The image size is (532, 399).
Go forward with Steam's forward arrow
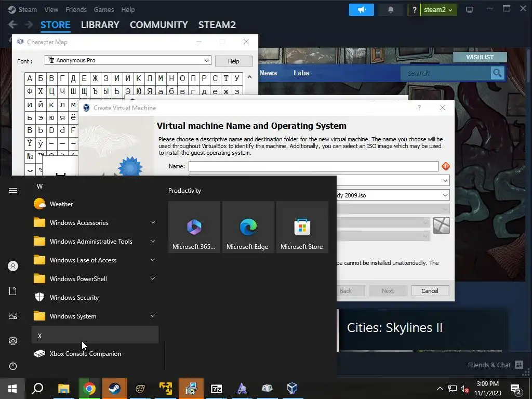pyautogui.click(x=29, y=24)
